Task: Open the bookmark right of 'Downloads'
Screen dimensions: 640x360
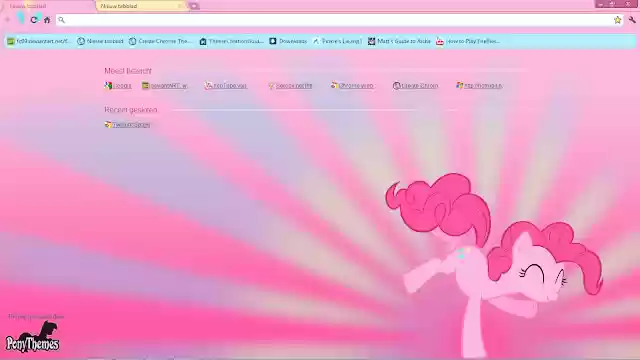Action: (x=337, y=41)
